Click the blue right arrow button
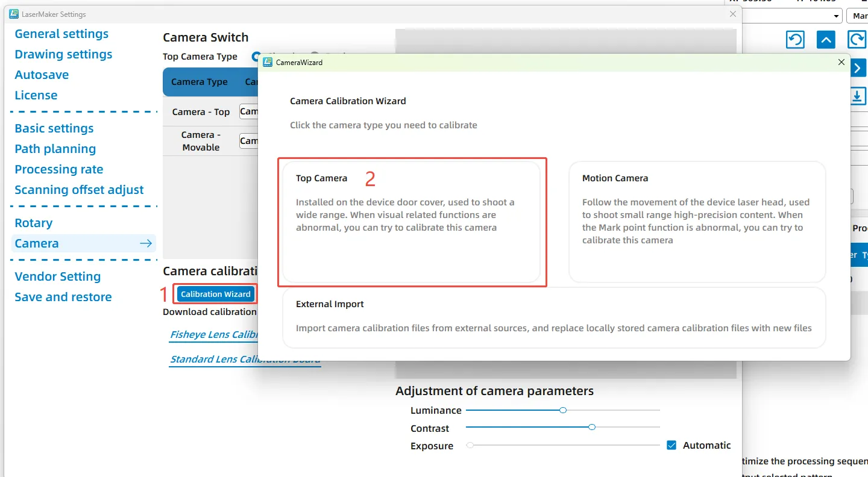868x477 pixels. coord(858,69)
